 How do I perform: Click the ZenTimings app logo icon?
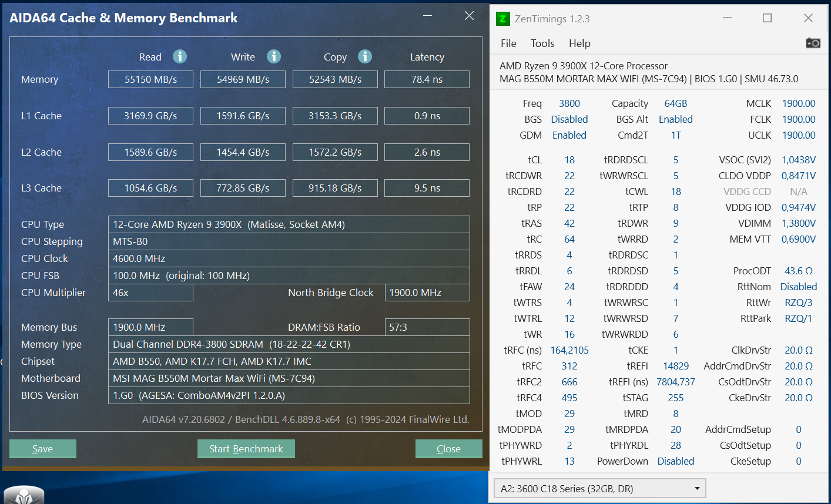pos(502,19)
